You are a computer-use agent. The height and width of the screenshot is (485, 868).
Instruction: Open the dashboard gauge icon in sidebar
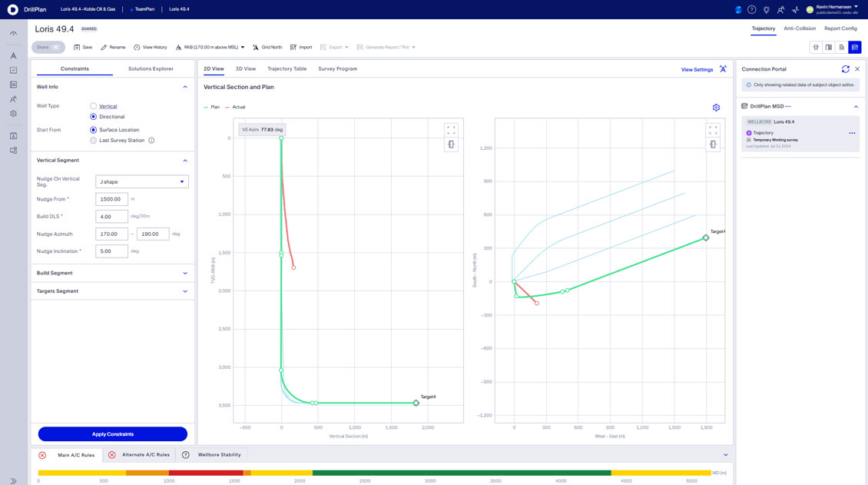tap(13, 34)
